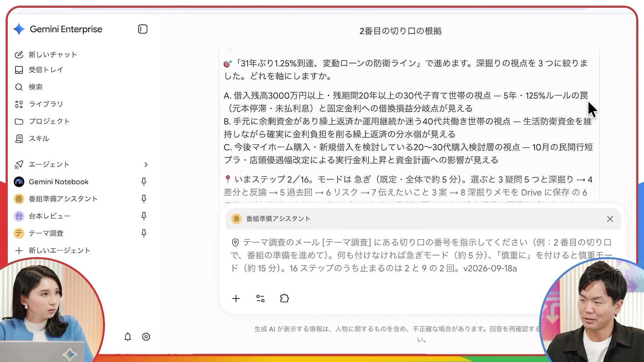Remove the 番組準備アシスタント chip with X
The image size is (644, 362).
(610, 219)
